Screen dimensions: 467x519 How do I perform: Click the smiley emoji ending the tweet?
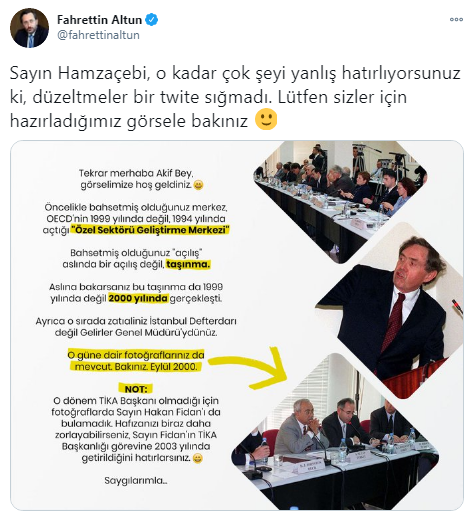pos(266,119)
